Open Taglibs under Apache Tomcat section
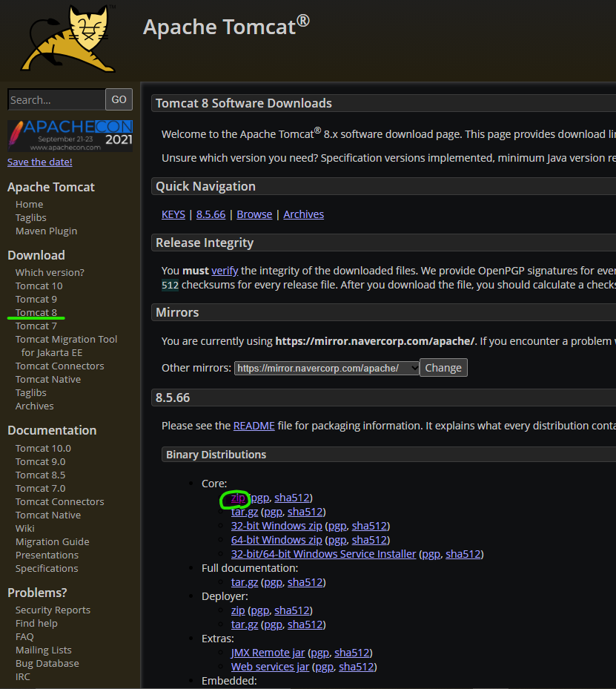This screenshot has height=689, width=616. point(30,217)
